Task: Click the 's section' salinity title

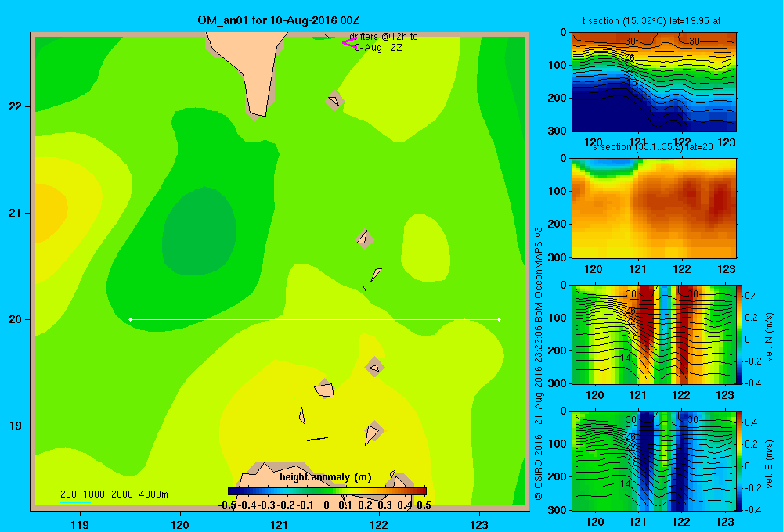Action: [652, 147]
